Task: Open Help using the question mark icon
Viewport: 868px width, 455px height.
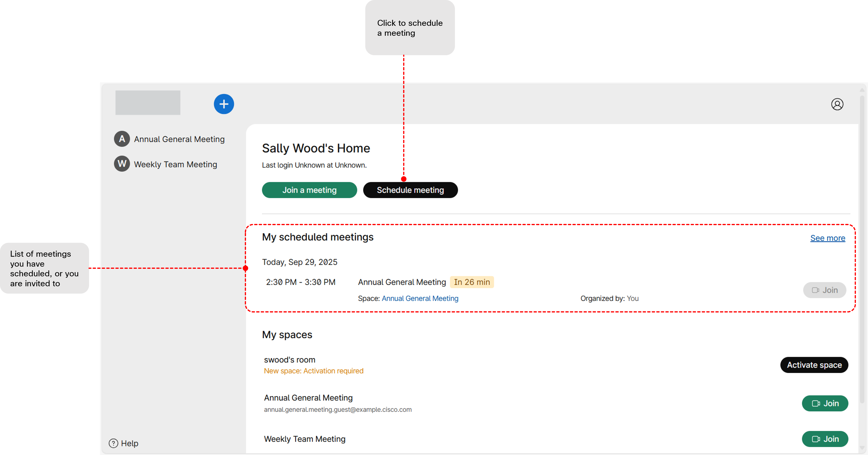Action: 113,443
